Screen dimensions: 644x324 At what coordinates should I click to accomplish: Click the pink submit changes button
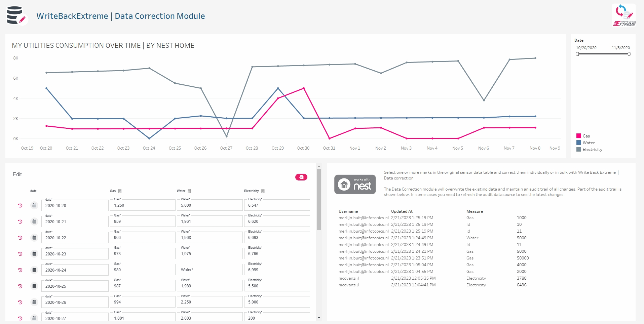point(301,177)
